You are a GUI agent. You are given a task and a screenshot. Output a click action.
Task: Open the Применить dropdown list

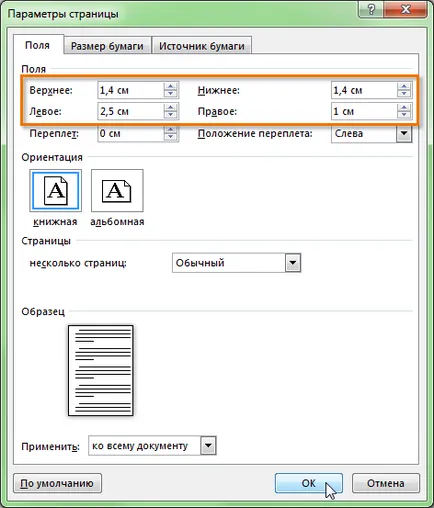click(208, 446)
